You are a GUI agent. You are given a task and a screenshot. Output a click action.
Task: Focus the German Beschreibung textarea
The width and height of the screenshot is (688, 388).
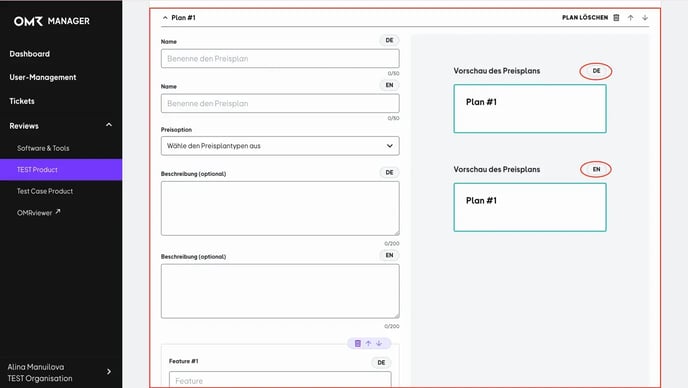[280, 208]
